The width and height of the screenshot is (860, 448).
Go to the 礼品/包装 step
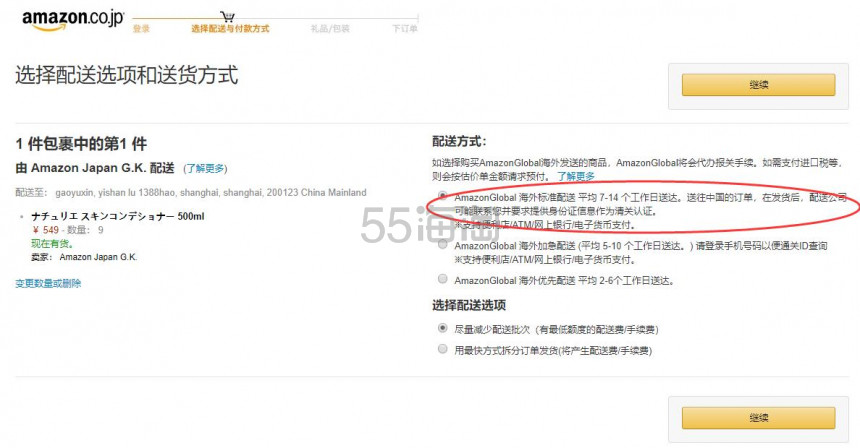(329, 29)
